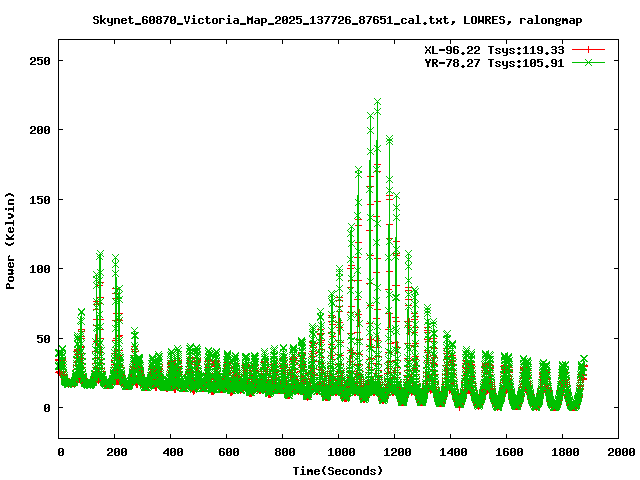This screenshot has height=480, width=640.
Task: Click the 200 tick label on the y-axis
Action: [40, 130]
